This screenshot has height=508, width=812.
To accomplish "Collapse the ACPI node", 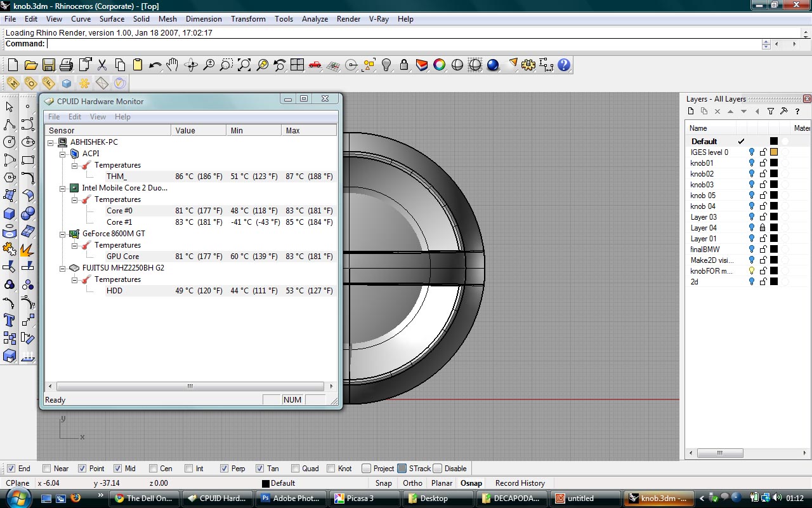I will 63,154.
